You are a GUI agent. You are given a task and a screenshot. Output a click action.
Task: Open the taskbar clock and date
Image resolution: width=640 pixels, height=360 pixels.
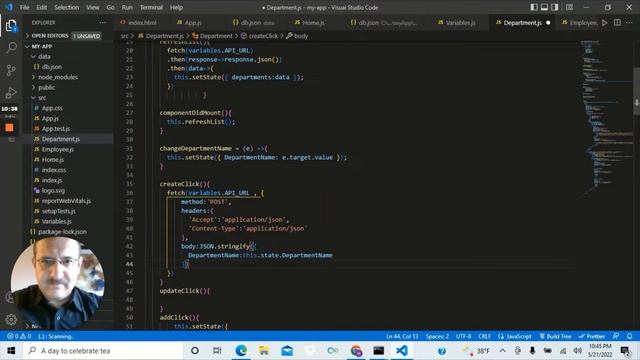(600, 351)
